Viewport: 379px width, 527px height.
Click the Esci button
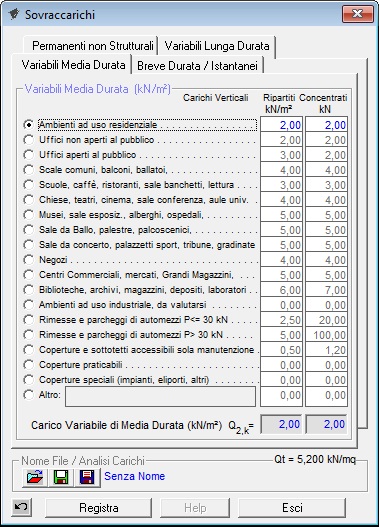292,508
